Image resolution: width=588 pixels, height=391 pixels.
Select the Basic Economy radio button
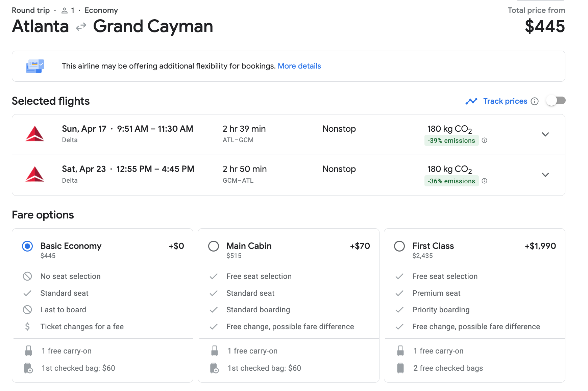tap(27, 246)
